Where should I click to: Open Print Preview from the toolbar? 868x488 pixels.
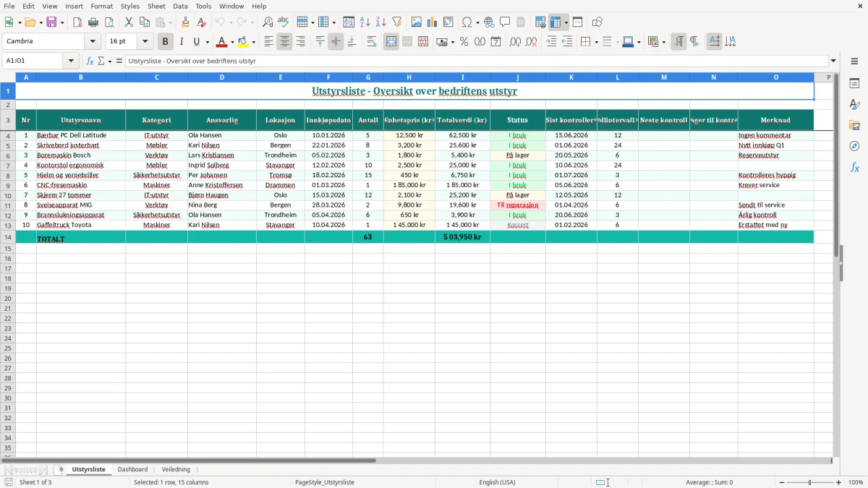(109, 22)
